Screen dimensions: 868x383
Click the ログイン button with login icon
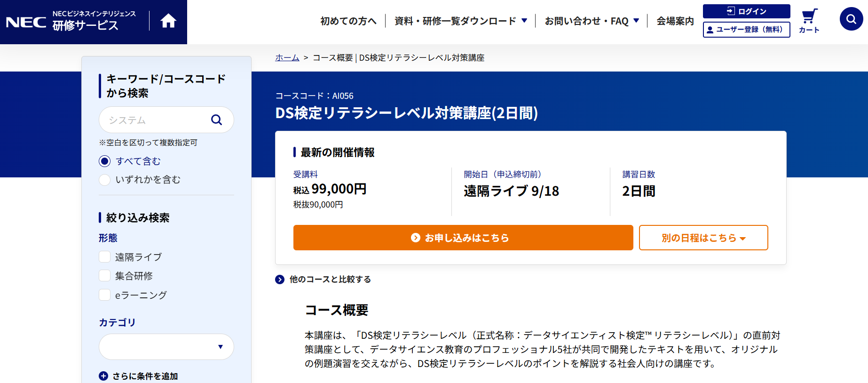[x=746, y=11]
